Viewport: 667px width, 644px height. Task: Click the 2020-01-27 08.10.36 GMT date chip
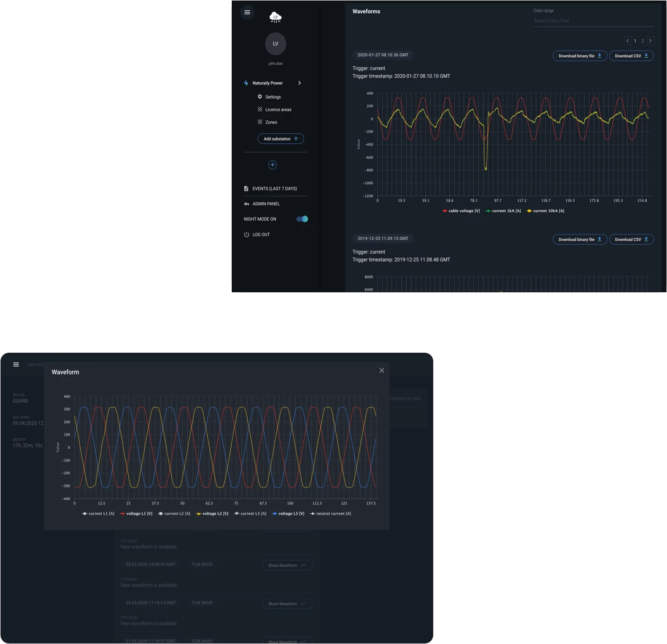tap(383, 55)
